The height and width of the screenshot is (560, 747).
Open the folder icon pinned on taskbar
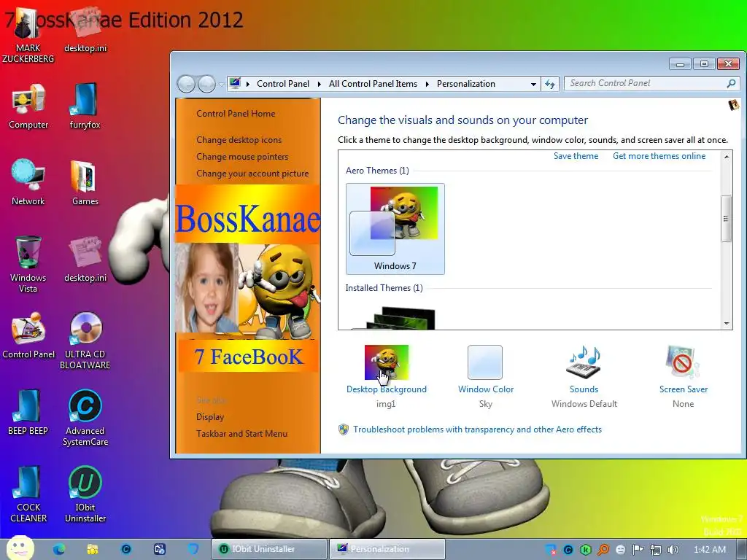click(x=93, y=549)
